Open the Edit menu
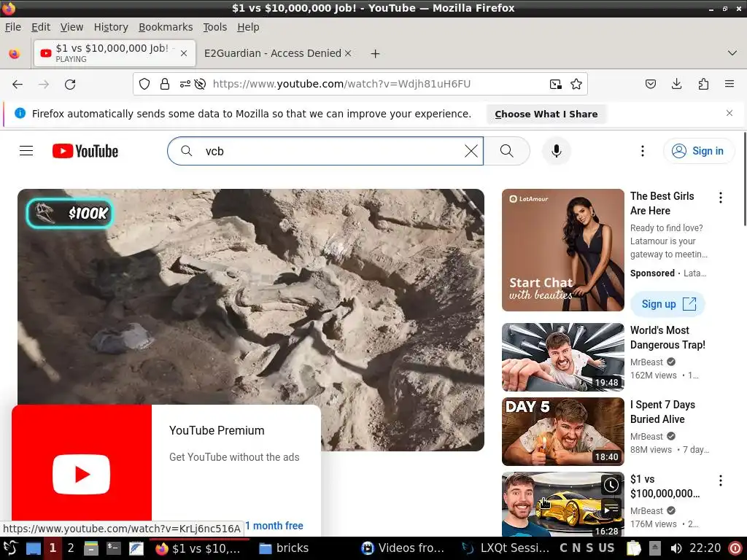 pyautogui.click(x=41, y=27)
